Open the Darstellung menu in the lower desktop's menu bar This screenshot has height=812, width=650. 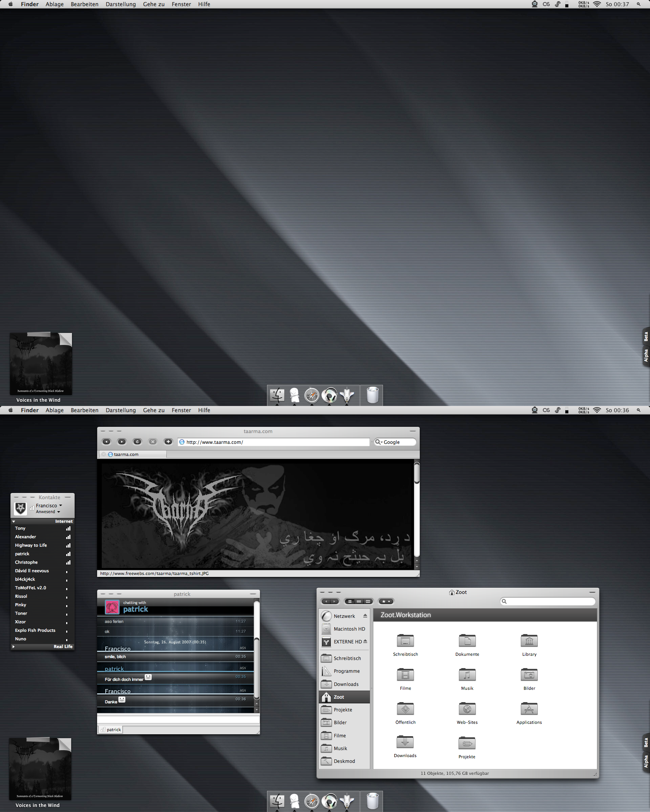click(x=121, y=410)
